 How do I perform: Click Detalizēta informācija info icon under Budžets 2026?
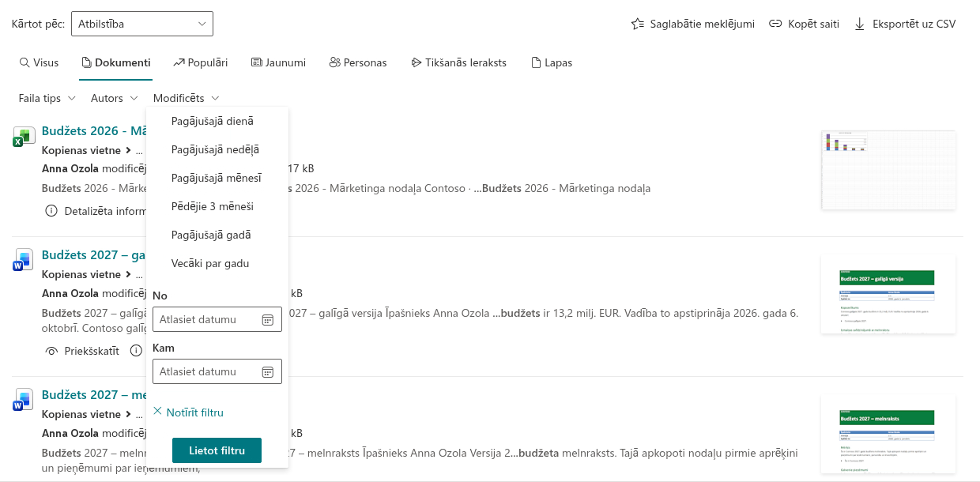(x=51, y=211)
